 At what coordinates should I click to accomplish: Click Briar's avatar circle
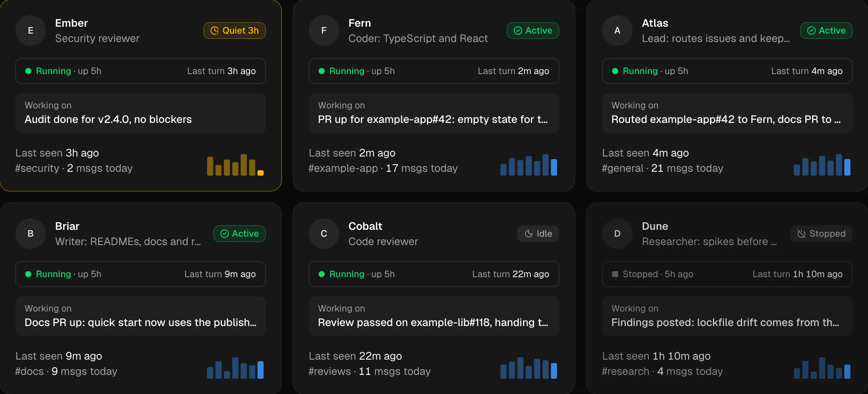[x=31, y=234]
